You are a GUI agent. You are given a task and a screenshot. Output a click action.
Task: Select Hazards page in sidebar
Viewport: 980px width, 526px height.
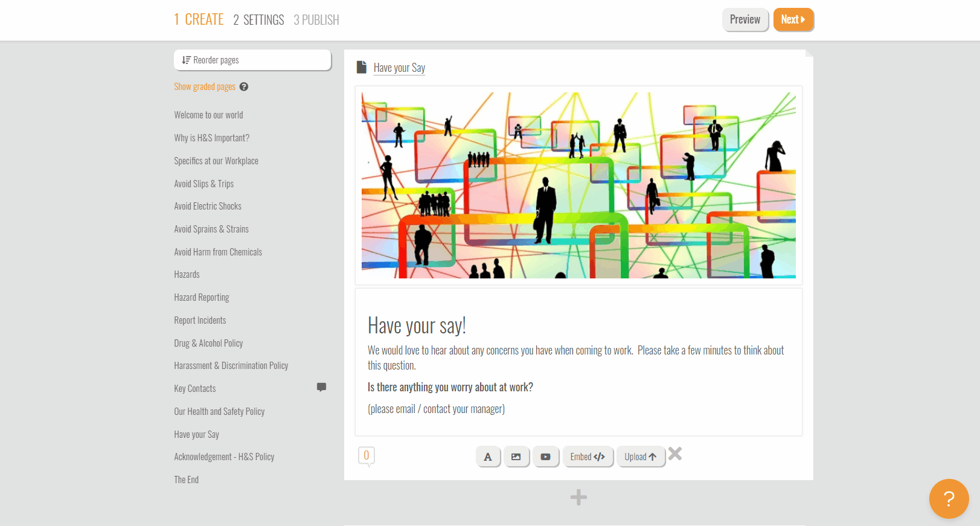[187, 275]
